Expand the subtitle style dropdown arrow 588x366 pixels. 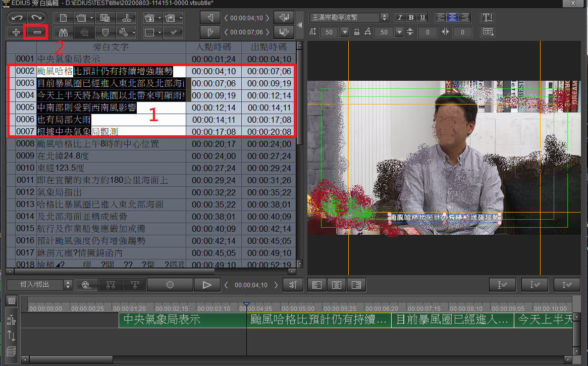[159, 33]
